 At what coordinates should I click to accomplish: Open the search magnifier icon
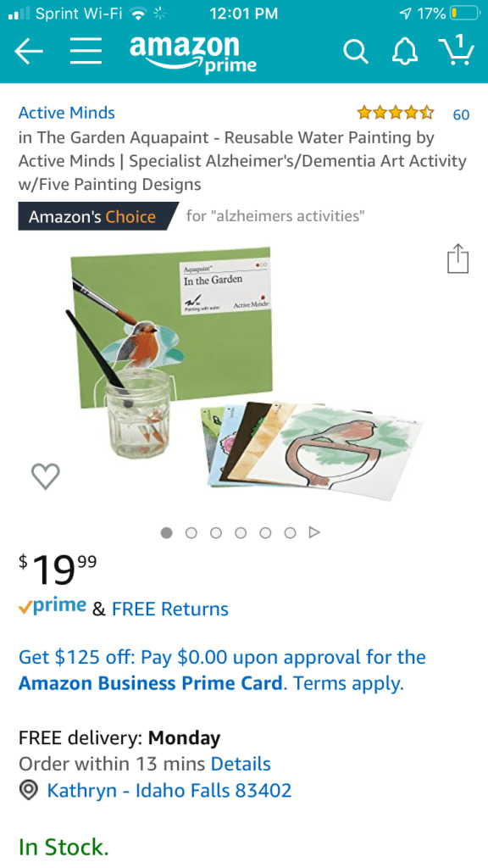(355, 52)
